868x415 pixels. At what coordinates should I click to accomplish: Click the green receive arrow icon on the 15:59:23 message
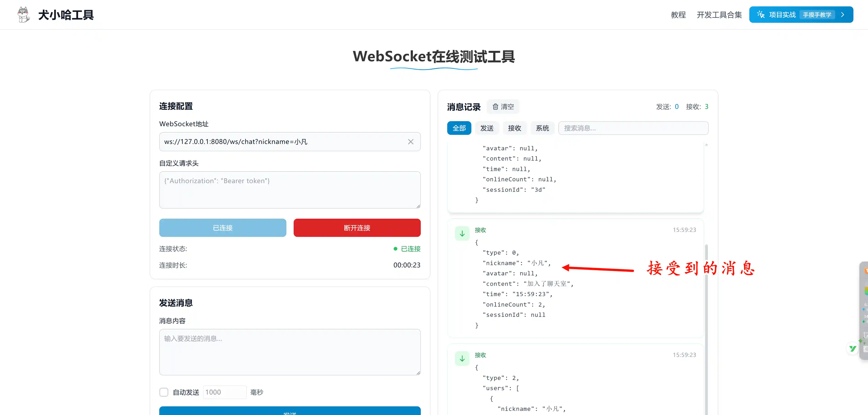point(462,233)
